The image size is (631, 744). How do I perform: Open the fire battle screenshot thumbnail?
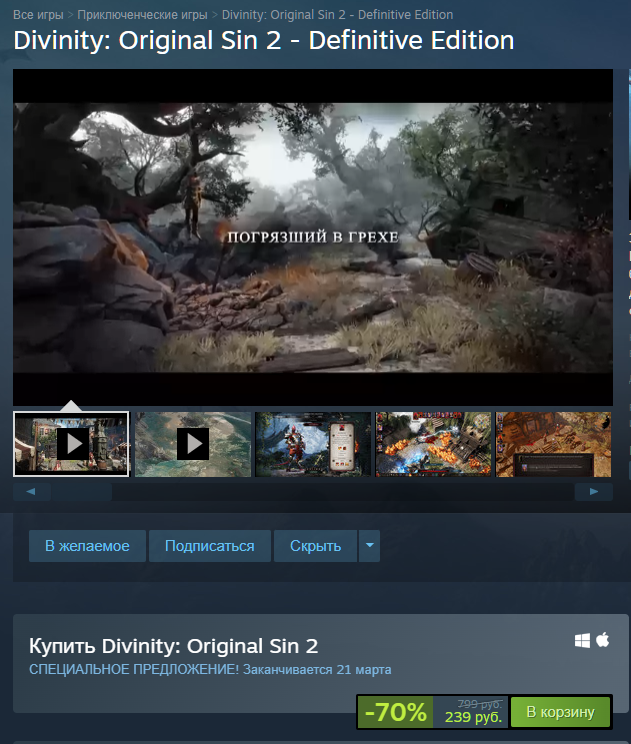433,444
